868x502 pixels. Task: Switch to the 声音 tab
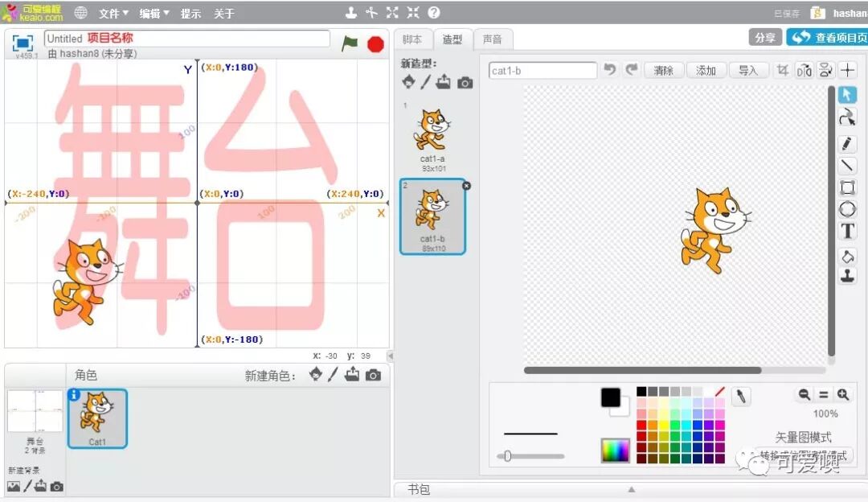click(492, 39)
